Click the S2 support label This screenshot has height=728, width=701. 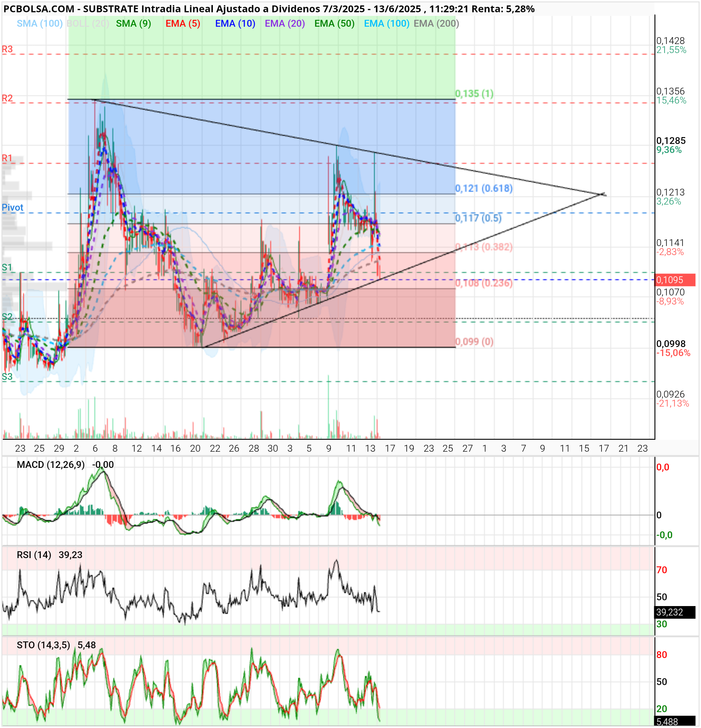click(x=7, y=316)
